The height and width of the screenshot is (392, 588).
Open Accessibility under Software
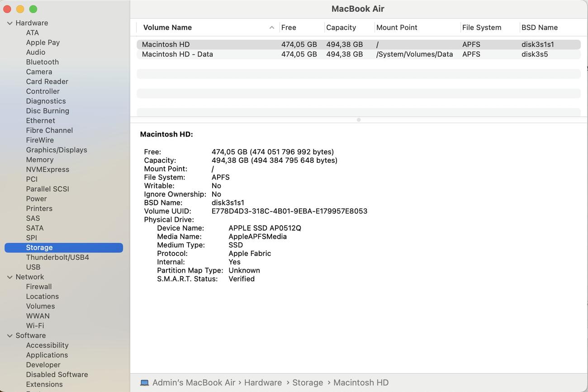pos(47,345)
